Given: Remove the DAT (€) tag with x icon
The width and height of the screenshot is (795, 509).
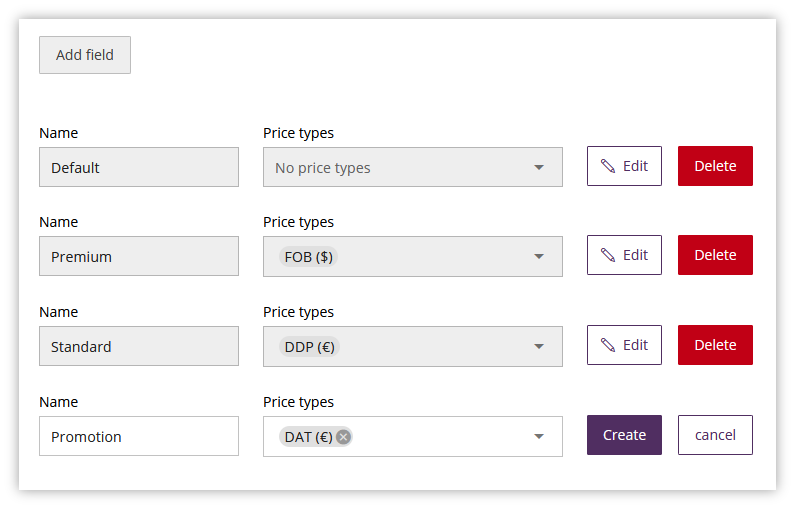Looking at the screenshot, I should [344, 436].
